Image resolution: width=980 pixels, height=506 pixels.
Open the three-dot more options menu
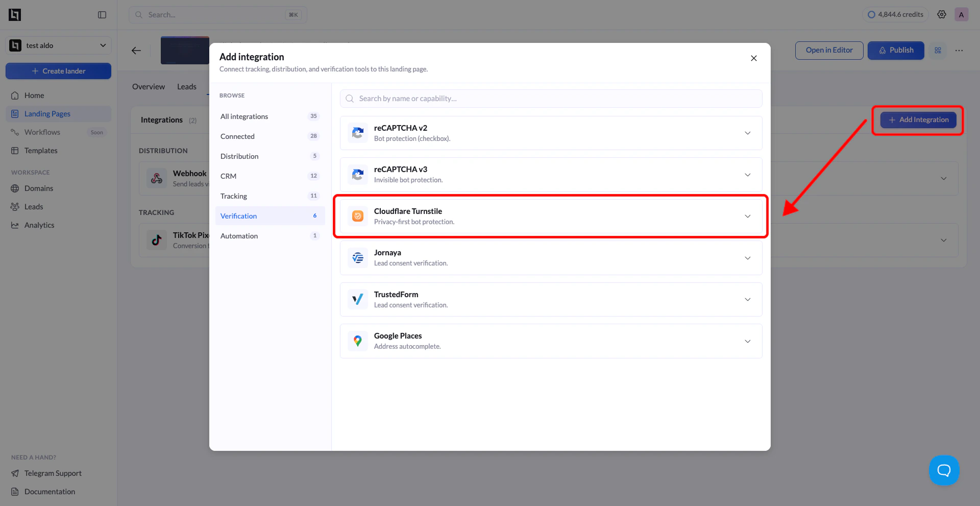click(959, 50)
